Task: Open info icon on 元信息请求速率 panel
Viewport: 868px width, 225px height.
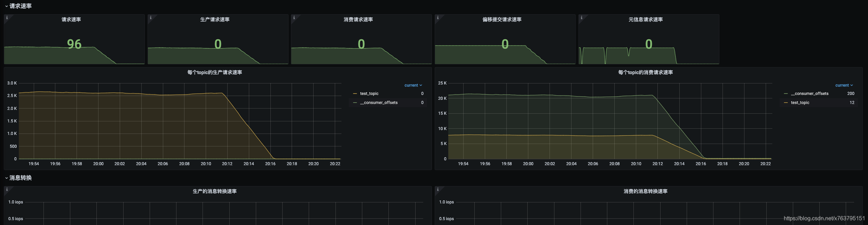Action: [582, 17]
